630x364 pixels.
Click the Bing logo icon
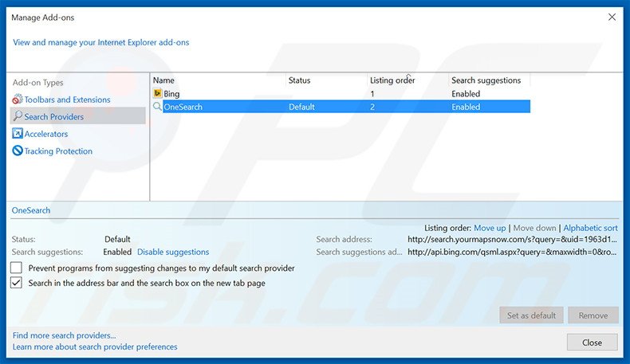[157, 93]
